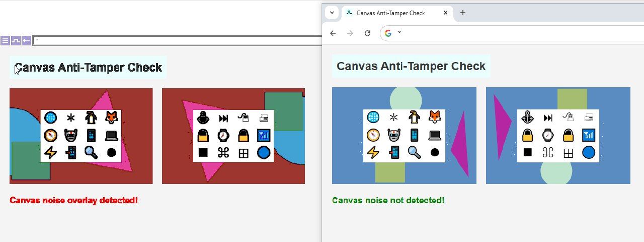Click the laptop icon in the Chrome window
This screenshot has width=644, height=242.
point(435,135)
